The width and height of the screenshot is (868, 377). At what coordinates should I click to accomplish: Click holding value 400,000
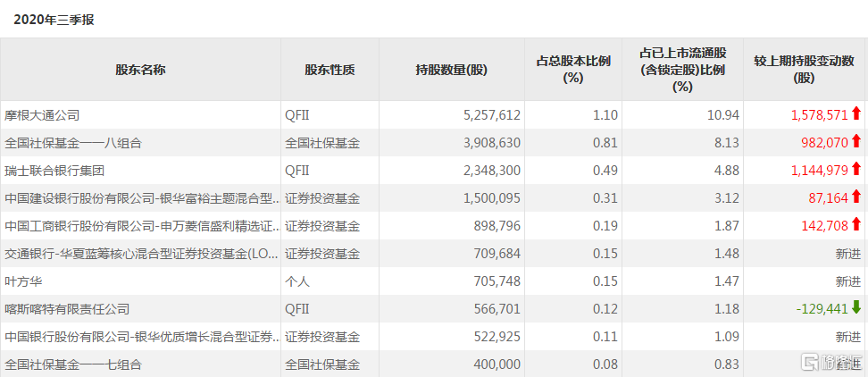pos(497,364)
